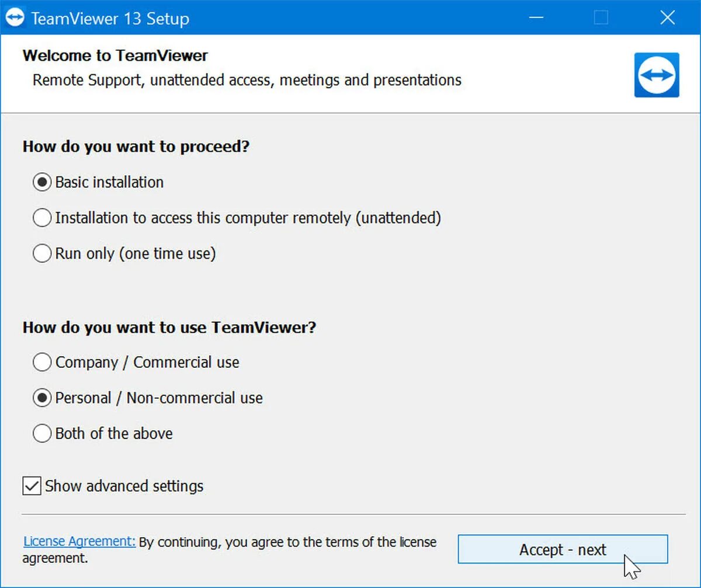Minimize the setup window
Screen dimensions: 701x588
pyautogui.click(x=535, y=18)
